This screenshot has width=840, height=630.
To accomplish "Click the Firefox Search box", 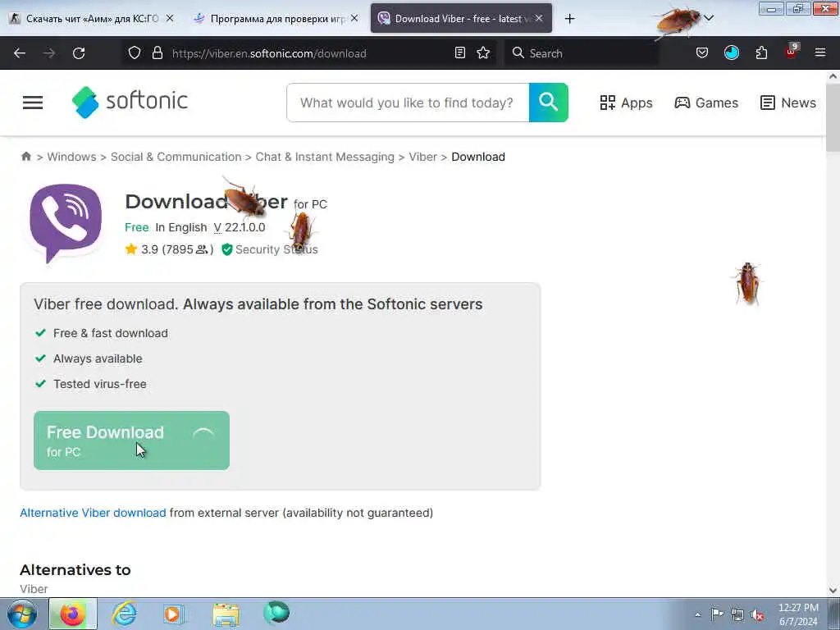I will [582, 53].
